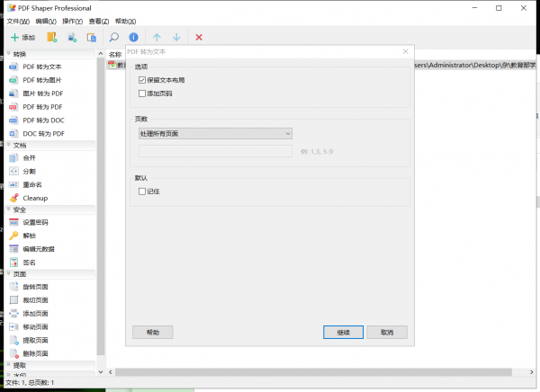This screenshot has height=392, width=540.
Task: Open 设置密码 security tool
Action: (x=35, y=222)
